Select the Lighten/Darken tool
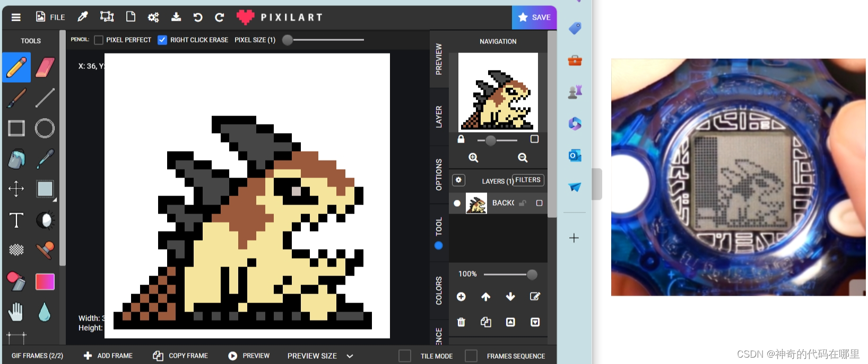Viewport: 868px width, 364px height. click(x=45, y=220)
